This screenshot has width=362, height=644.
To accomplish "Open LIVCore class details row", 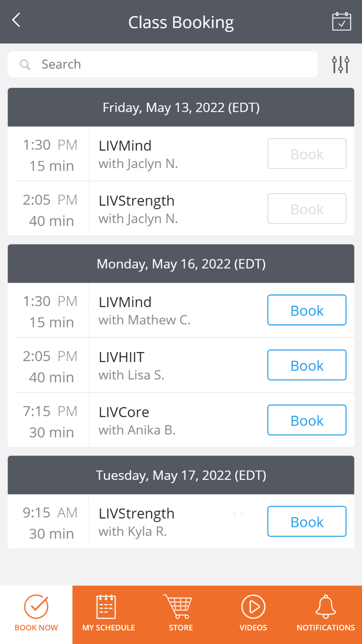I will tap(181, 420).
